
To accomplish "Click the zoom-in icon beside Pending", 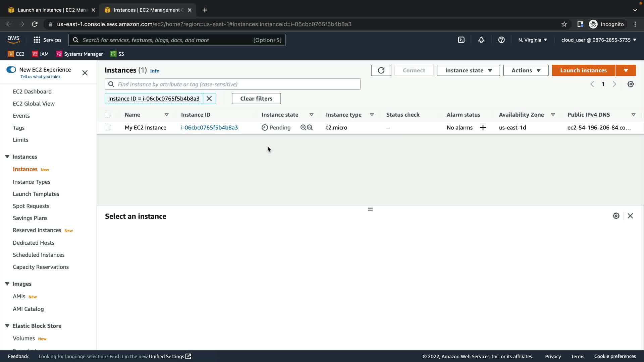I will coord(303,127).
